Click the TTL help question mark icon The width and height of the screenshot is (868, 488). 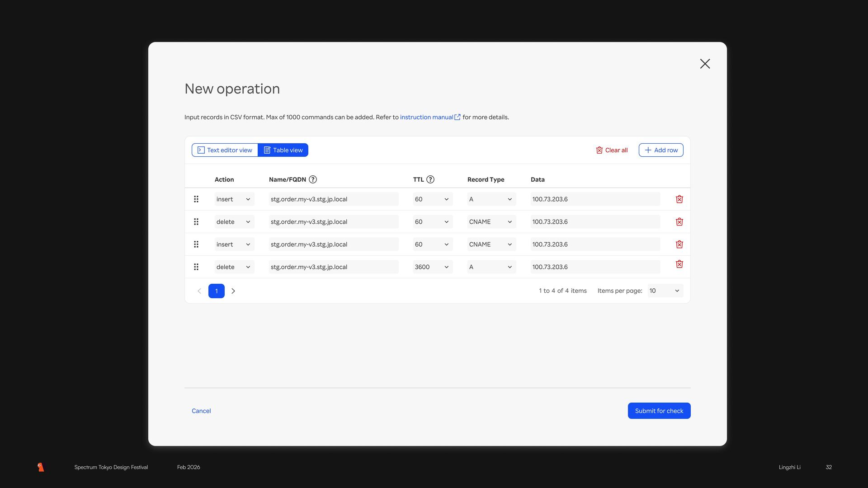coord(430,179)
